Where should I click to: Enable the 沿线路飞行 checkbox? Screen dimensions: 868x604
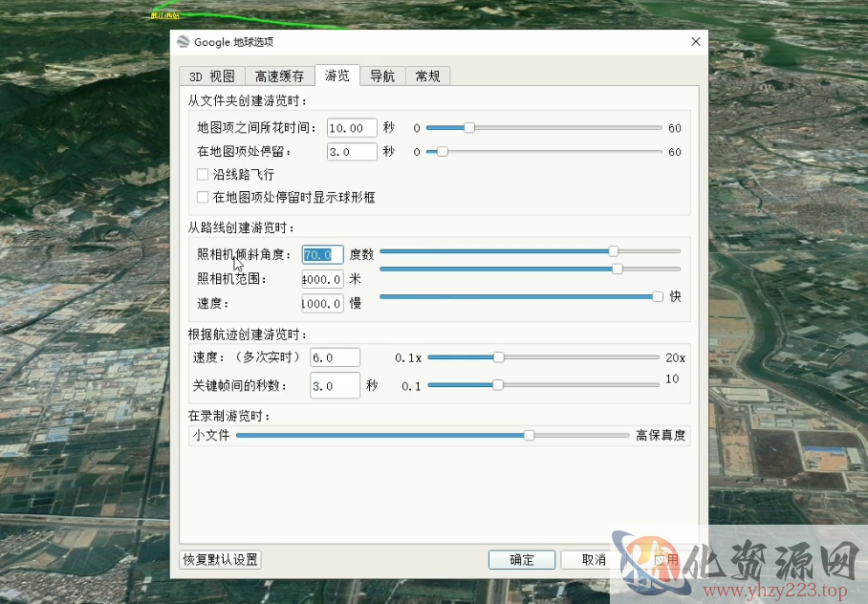[203, 174]
